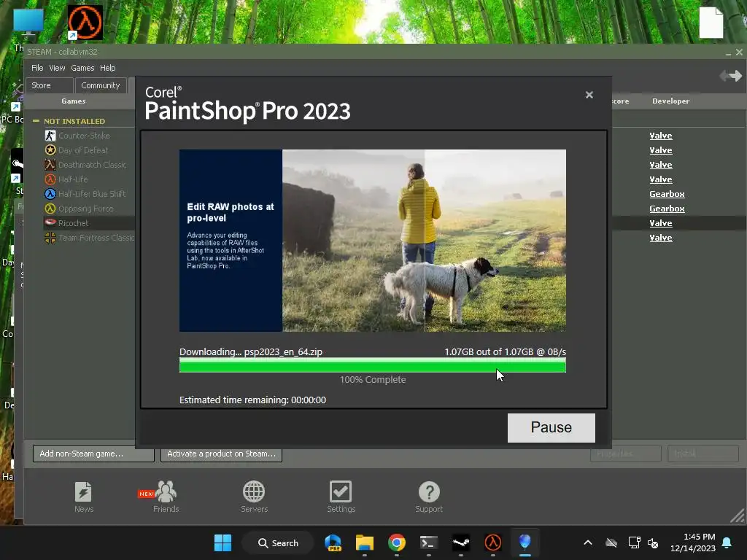Open Gearbox link on Opposing Force row

tap(667, 209)
